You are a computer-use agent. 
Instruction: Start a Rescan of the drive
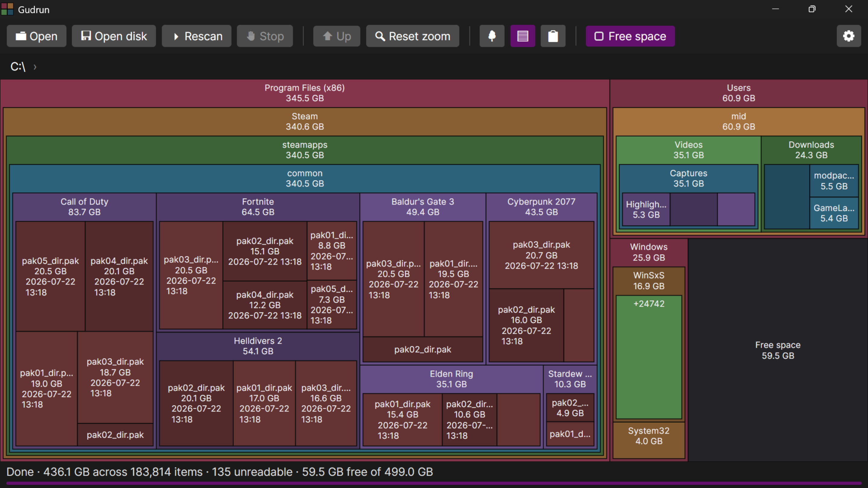coord(197,36)
